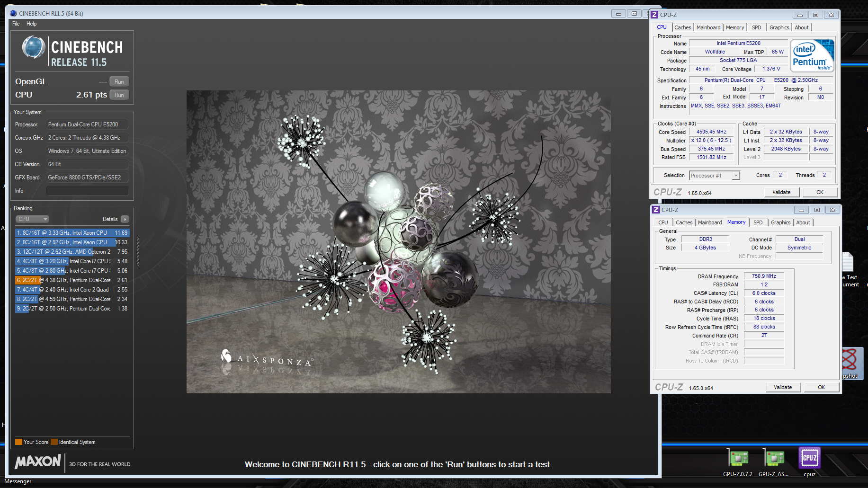Image resolution: width=868 pixels, height=488 pixels.
Task: Open SPD tab in lower CPU-Z window
Action: pos(758,222)
